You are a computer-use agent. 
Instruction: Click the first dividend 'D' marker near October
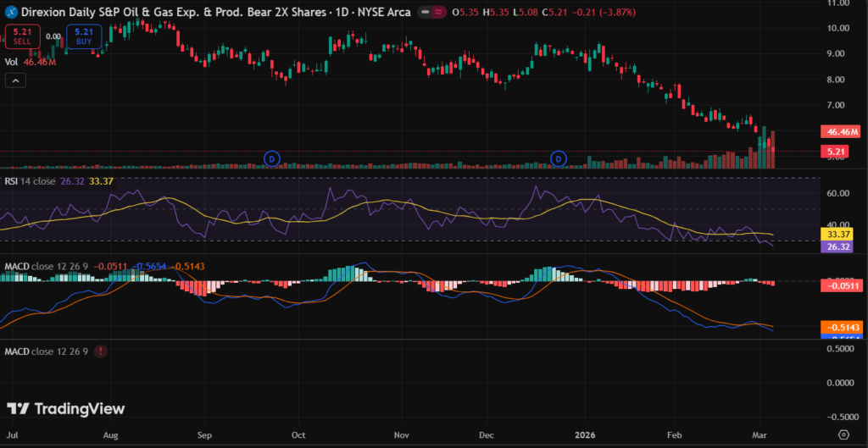tap(272, 158)
